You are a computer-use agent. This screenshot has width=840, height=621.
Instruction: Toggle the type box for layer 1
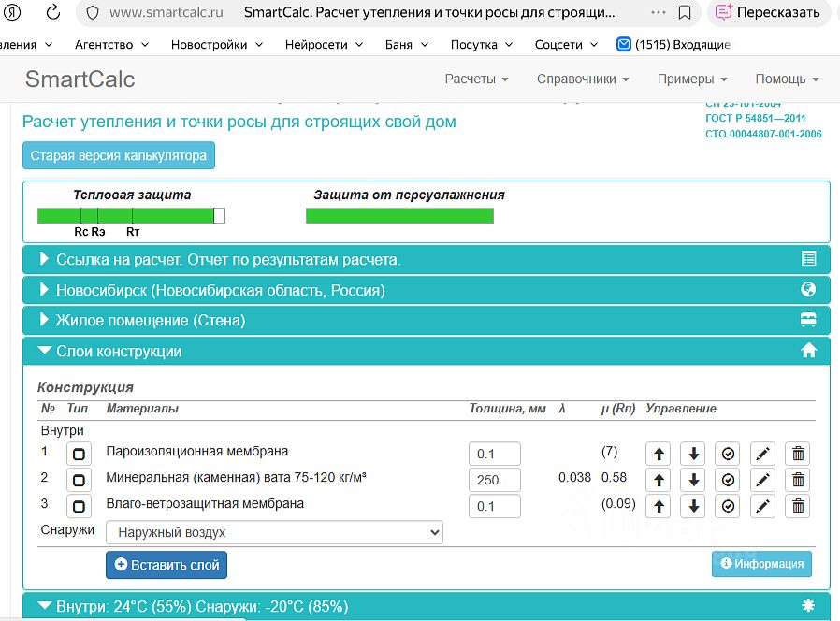[x=79, y=454]
